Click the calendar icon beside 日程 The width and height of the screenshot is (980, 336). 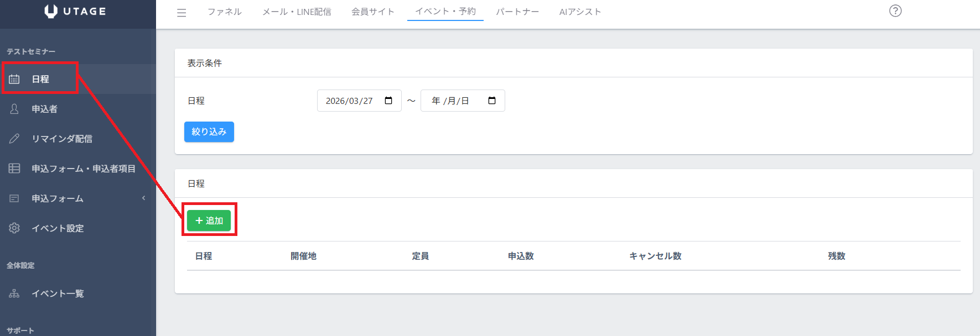14,79
